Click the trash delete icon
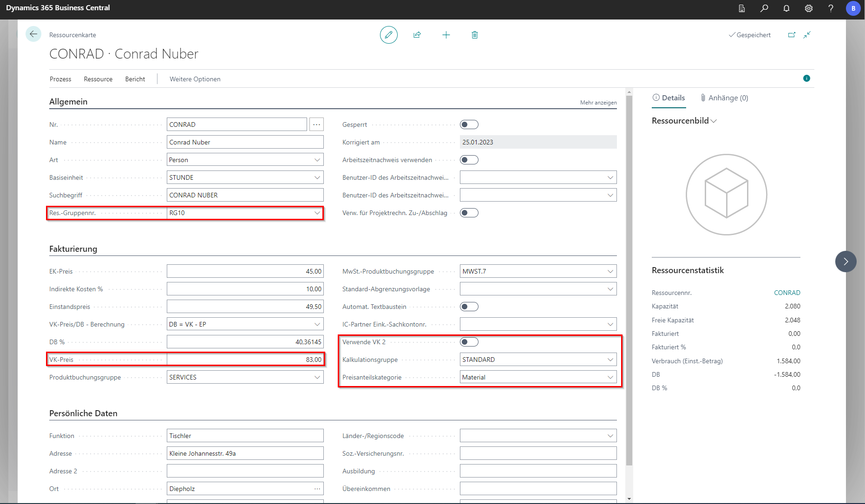865x504 pixels. [474, 35]
